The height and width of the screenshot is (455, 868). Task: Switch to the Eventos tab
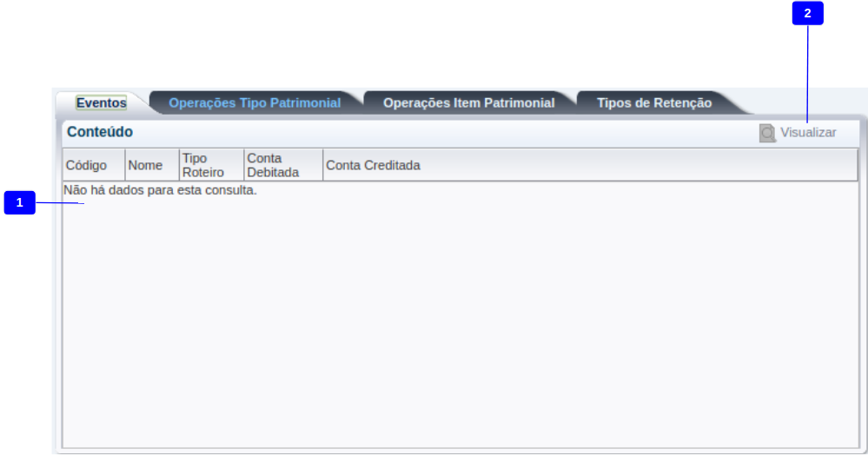[101, 102]
